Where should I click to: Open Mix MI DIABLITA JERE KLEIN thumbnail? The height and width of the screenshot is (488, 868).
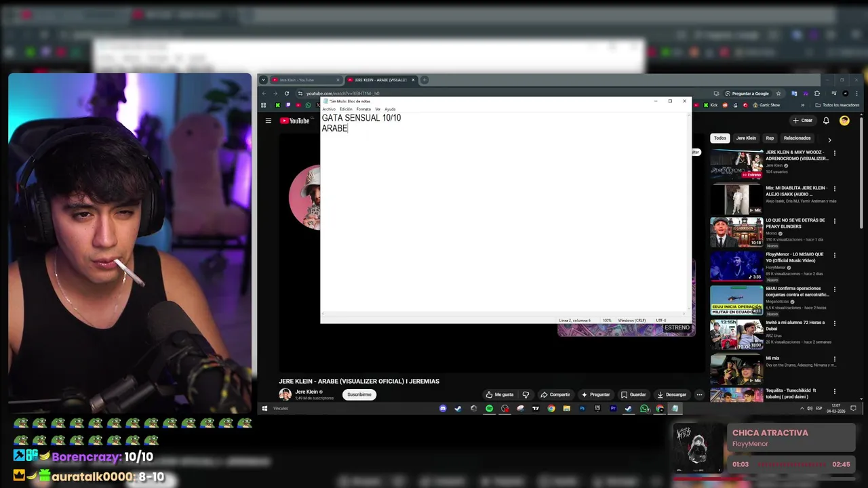(x=736, y=199)
